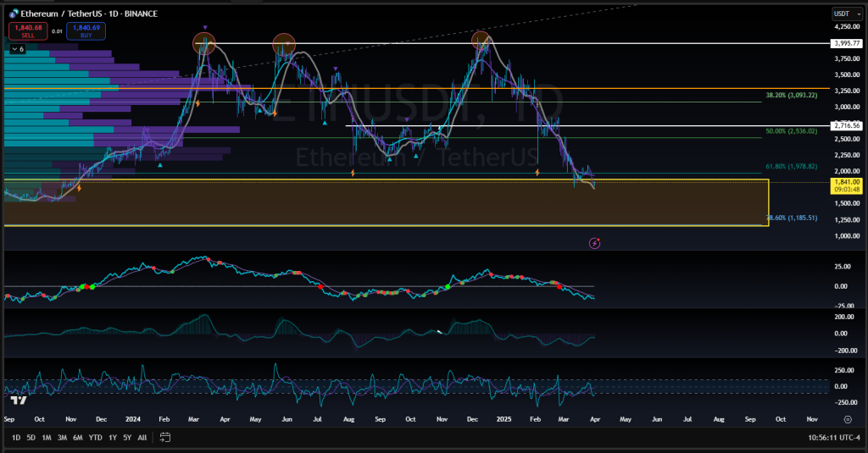Click the 10:56:11 UTC-4 timezone button
Image resolution: width=868 pixels, height=453 pixels.
click(x=834, y=438)
